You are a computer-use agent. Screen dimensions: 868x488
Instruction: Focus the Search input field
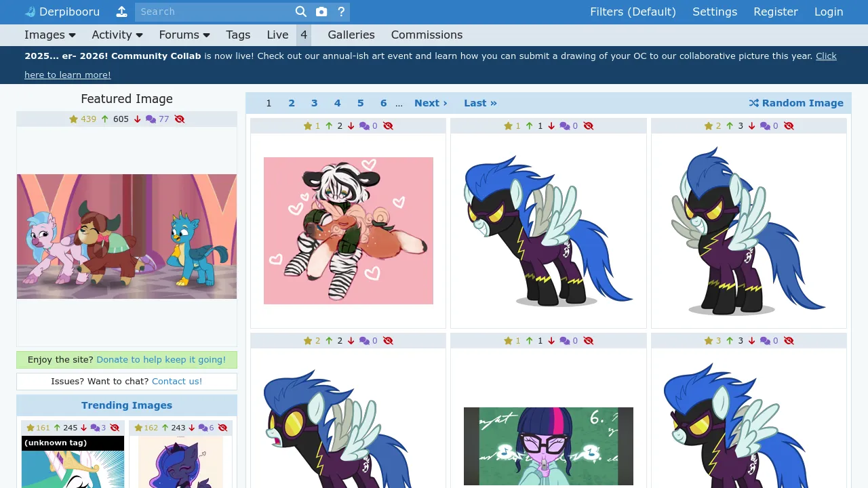[x=214, y=12]
